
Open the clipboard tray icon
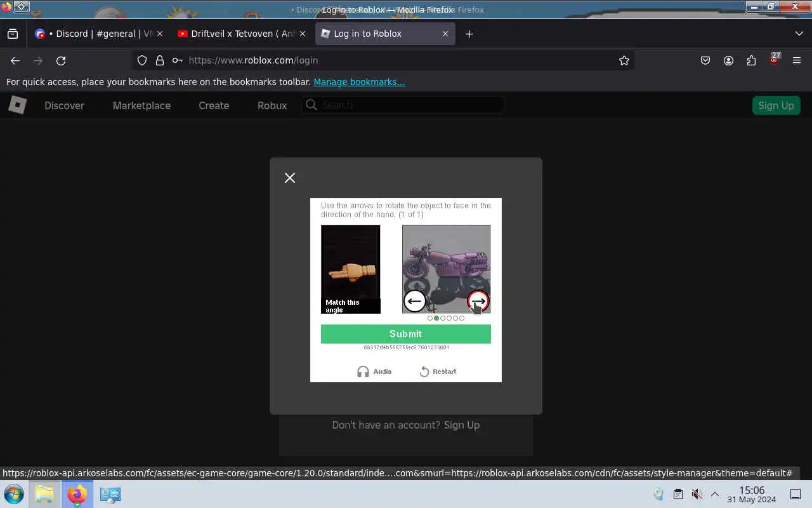(678, 494)
